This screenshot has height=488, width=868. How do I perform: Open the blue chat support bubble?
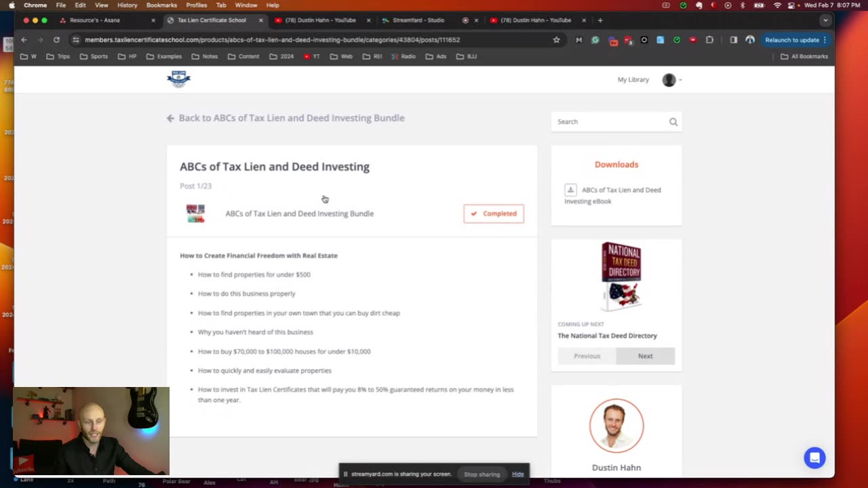814,457
